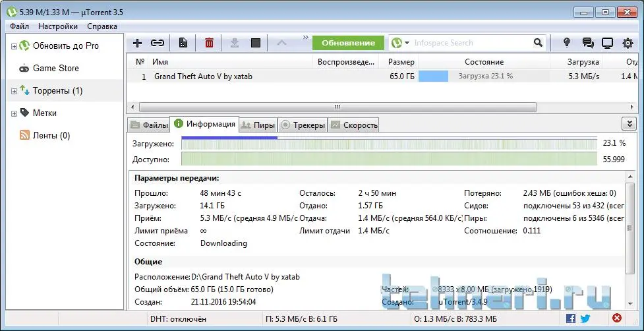This screenshot has width=644, height=331.
Task: Click the torrent list horizontal scrollbar thumb
Action: 337,107
